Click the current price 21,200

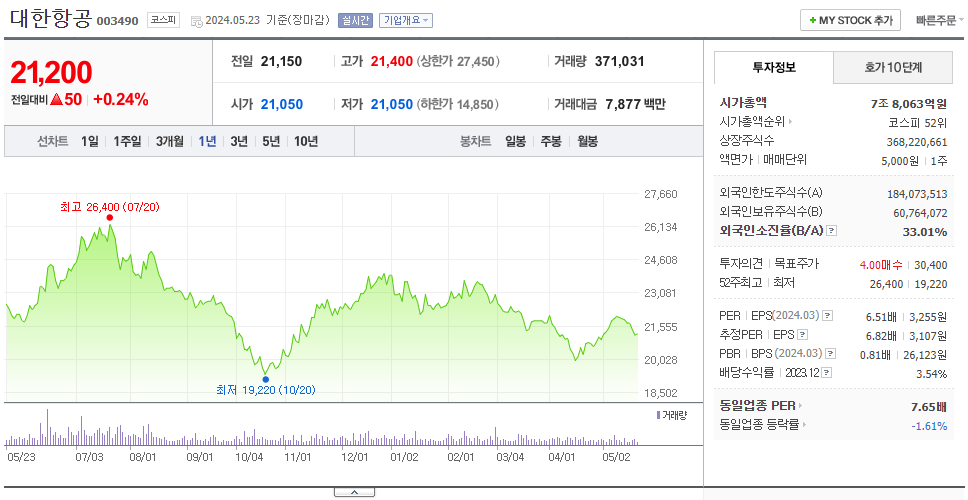(x=51, y=73)
